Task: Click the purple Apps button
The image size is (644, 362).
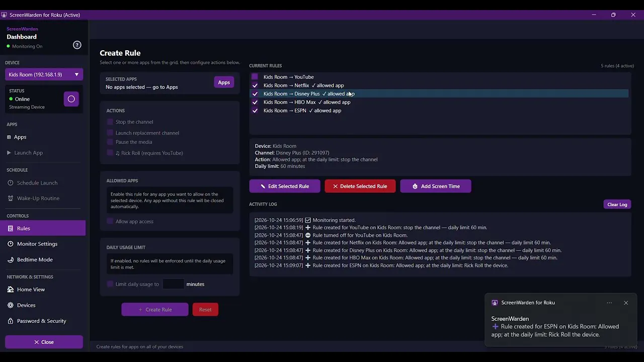Action: [224, 82]
